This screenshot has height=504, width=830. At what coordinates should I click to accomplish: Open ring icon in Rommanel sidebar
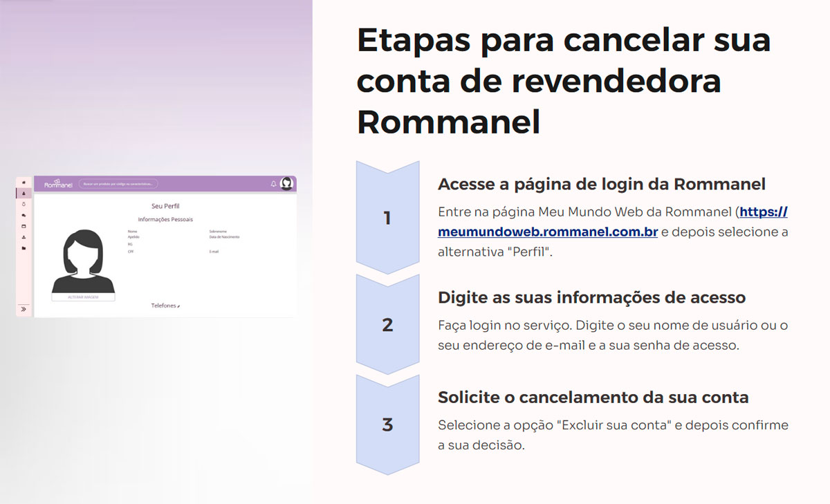24,204
